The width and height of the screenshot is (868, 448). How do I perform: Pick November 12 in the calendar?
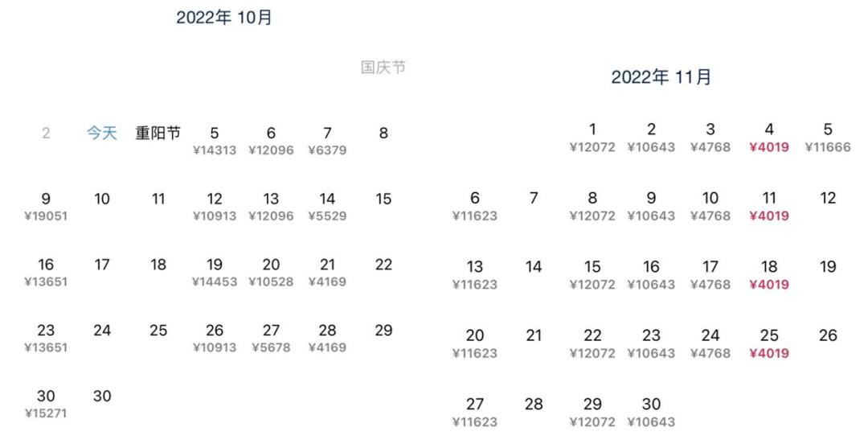point(828,199)
